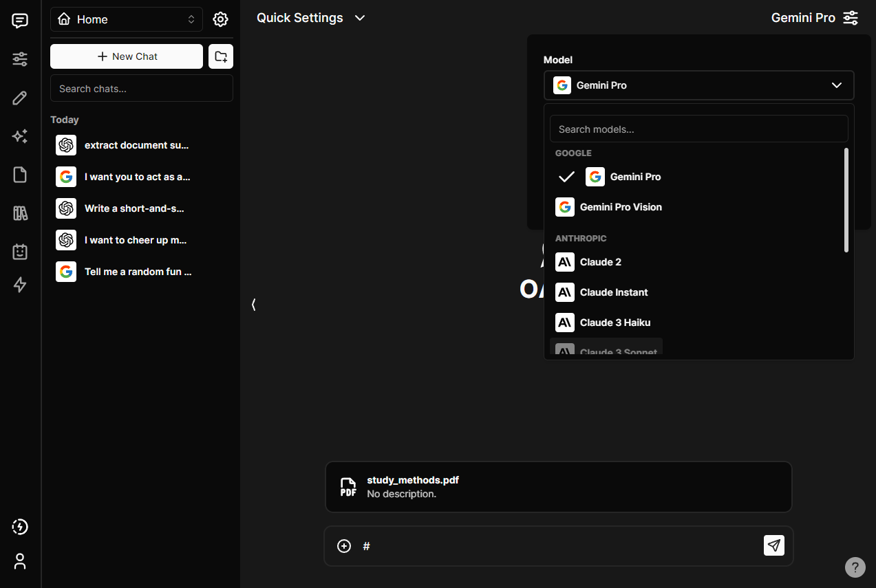Image resolution: width=876 pixels, height=588 pixels.
Task: Collapse the Model dropdown showing Gemini Pro
Action: tap(698, 85)
